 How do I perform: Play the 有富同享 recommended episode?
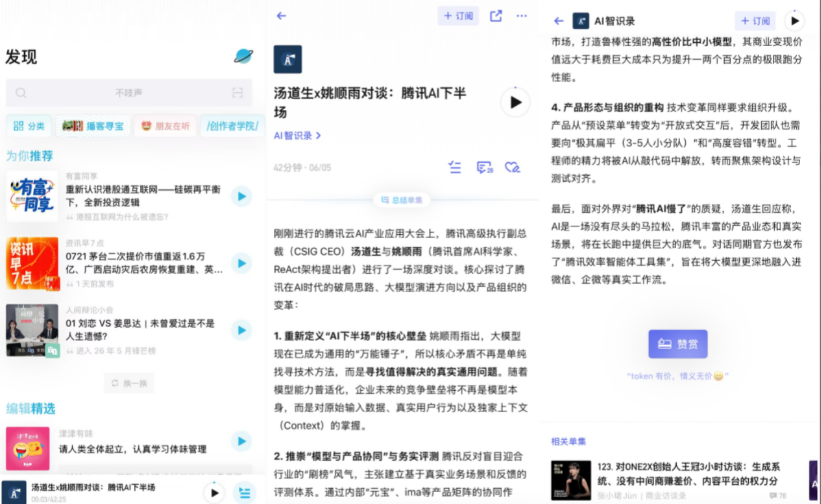tap(242, 197)
